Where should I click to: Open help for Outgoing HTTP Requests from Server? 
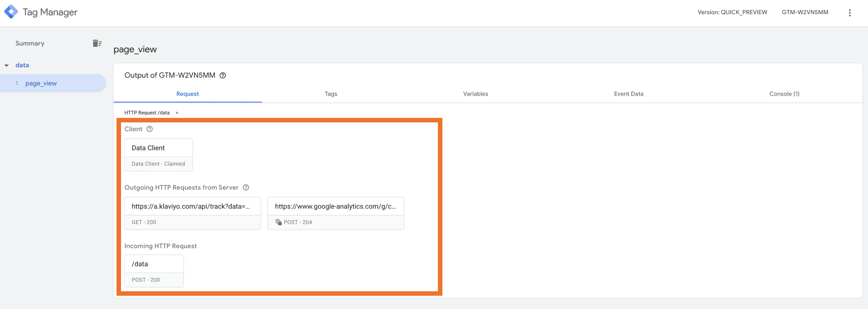246,188
